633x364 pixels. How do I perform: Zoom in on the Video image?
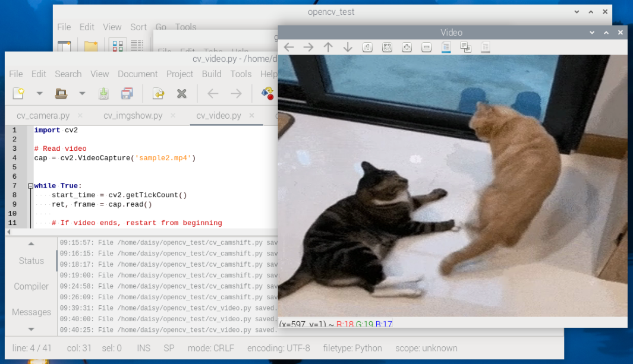pyautogui.click(x=407, y=47)
